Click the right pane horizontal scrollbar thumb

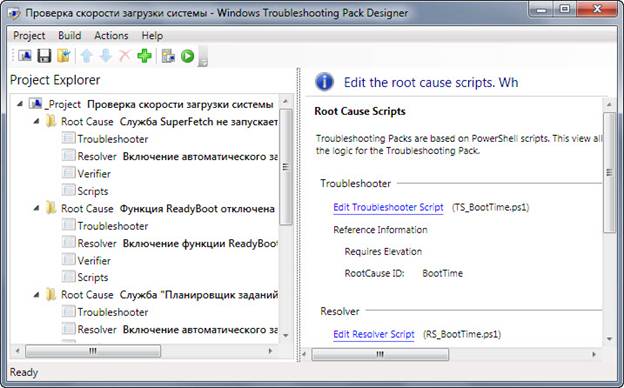pos(380,354)
